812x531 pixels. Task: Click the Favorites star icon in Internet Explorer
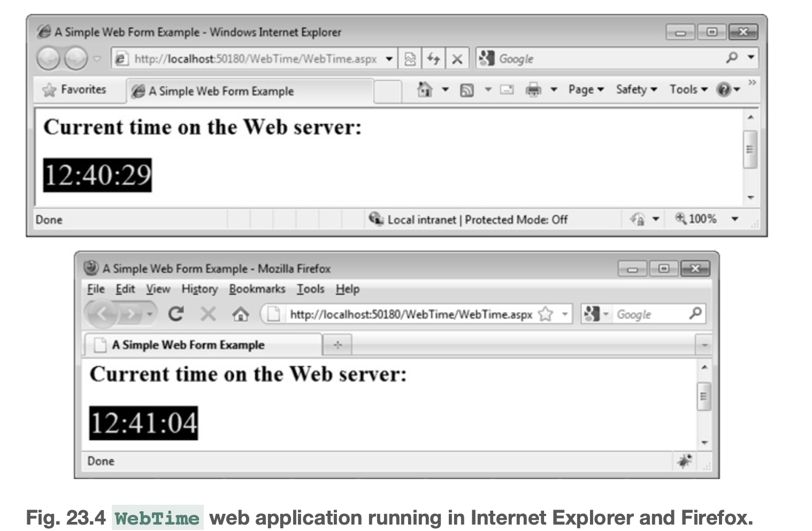point(48,89)
